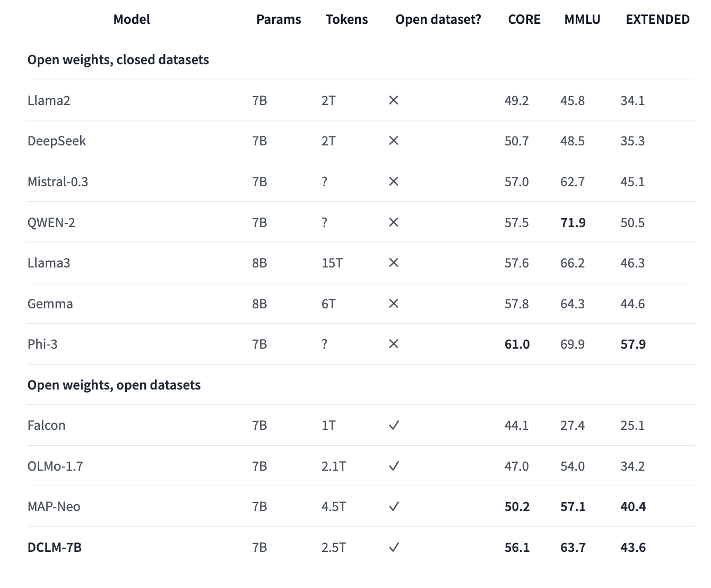Click the X mark in the Phi-3 row
711x588 pixels.
393,344
